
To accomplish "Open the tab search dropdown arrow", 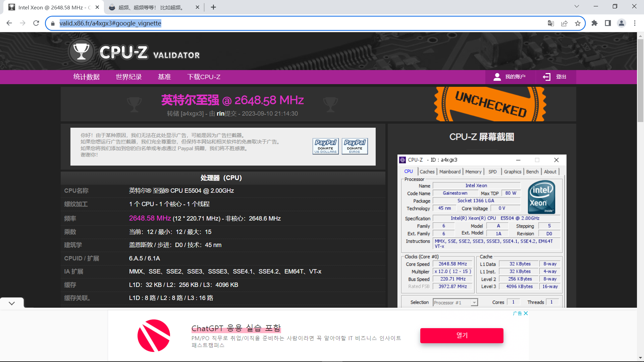I will tap(577, 6).
